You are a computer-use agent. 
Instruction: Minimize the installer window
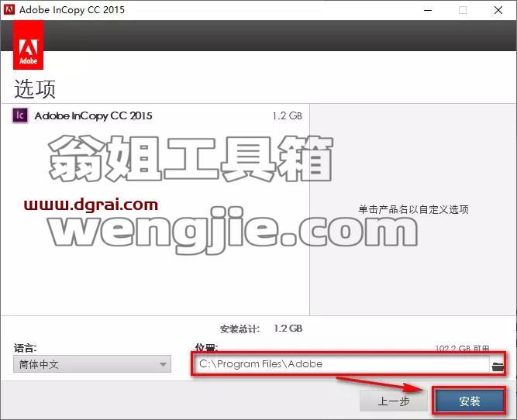(428, 10)
